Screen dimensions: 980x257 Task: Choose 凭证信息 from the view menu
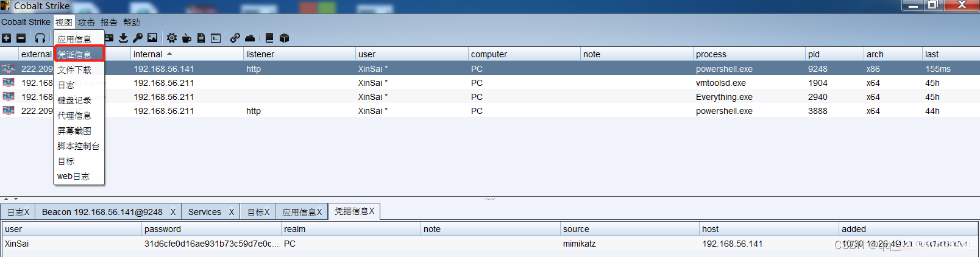(x=79, y=54)
